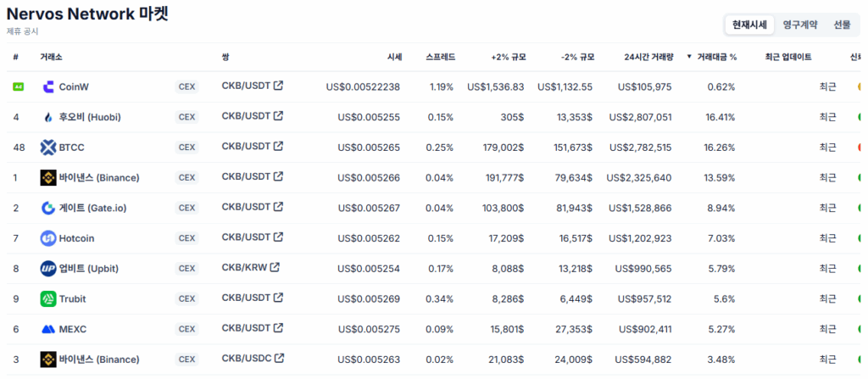Open the 제휴 공시 disclosure link
The width and height of the screenshot is (868, 379).
tap(23, 31)
